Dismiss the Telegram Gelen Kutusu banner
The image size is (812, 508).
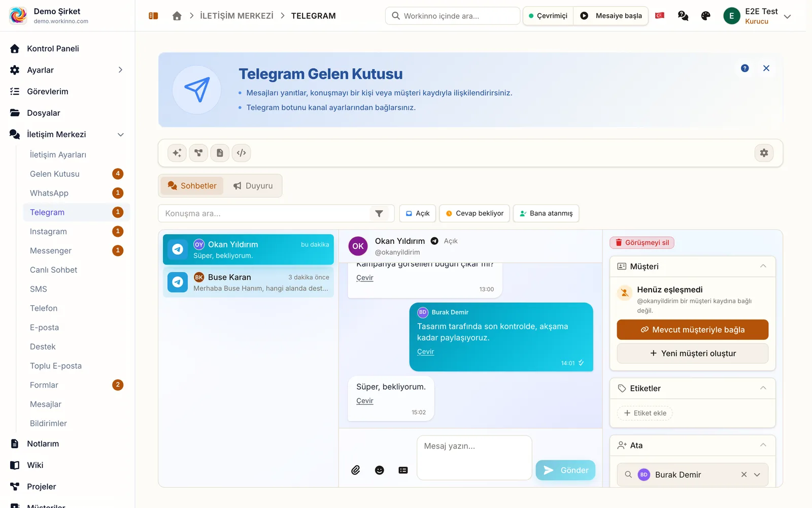(x=766, y=68)
